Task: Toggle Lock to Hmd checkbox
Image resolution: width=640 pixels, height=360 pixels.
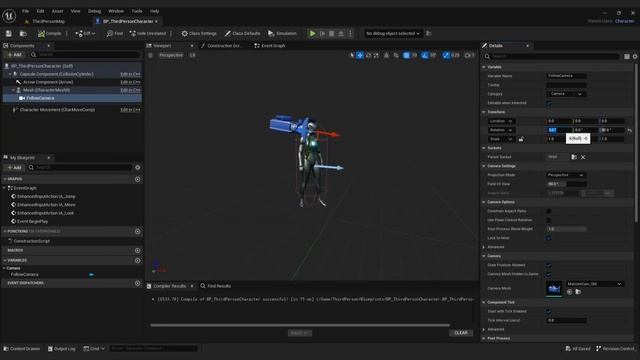Action: (x=549, y=238)
